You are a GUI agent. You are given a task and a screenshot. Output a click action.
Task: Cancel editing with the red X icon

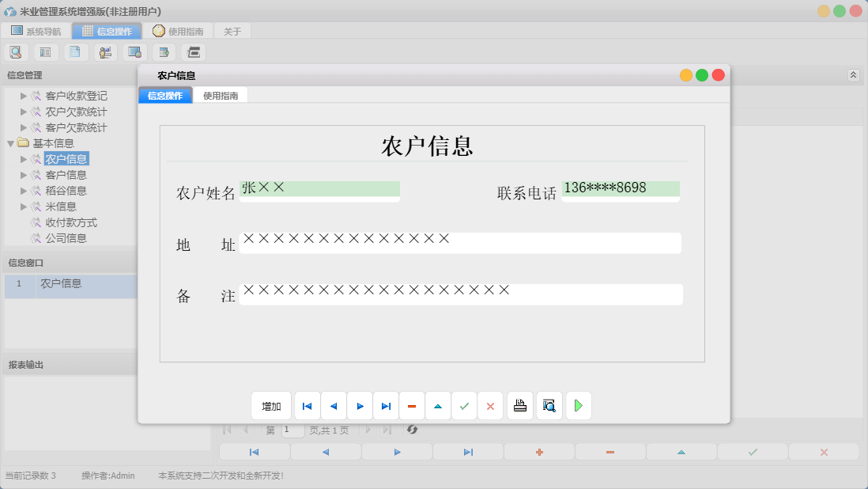(x=491, y=405)
